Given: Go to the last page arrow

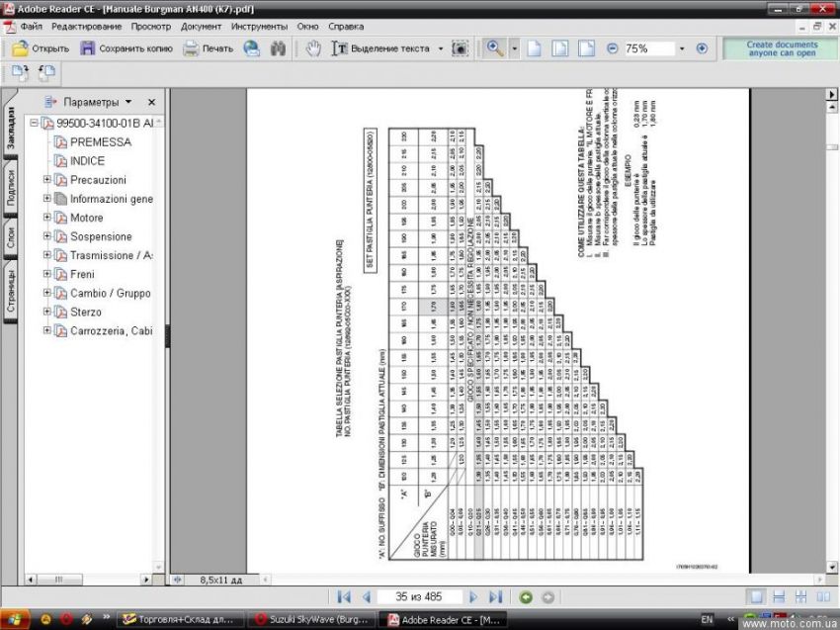Looking at the screenshot, I should tap(496, 596).
